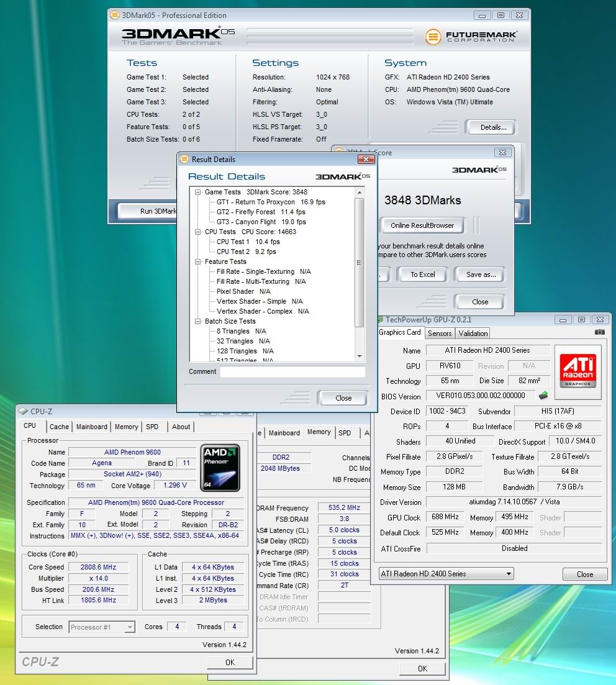Screen dimensions: 616x685
Task: Collapse the Feature Tests tree node
Action: point(197,261)
